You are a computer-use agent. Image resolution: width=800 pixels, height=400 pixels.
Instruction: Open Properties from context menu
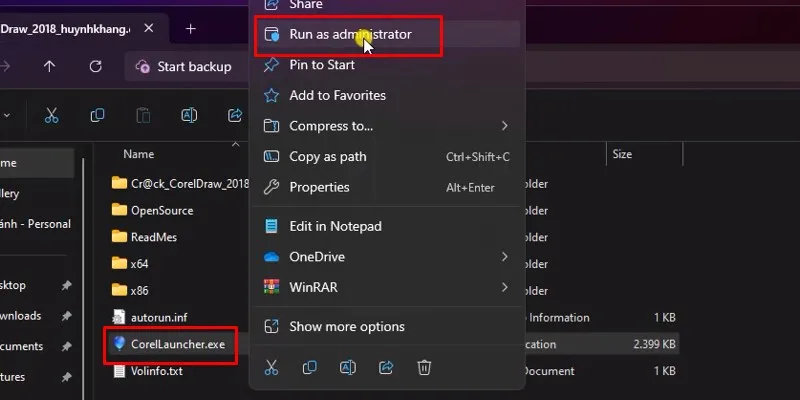tap(387, 187)
